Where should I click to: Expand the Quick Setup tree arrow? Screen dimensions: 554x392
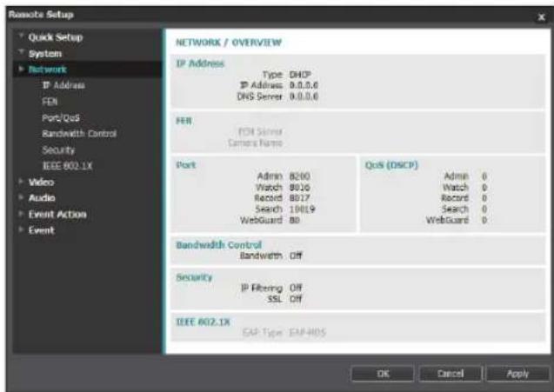pos(22,36)
